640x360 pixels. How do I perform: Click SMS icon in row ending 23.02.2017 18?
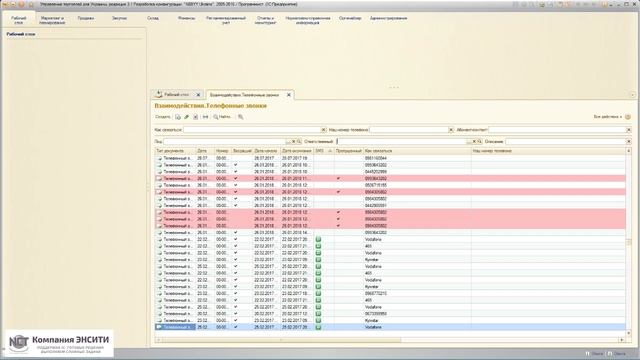point(318,293)
